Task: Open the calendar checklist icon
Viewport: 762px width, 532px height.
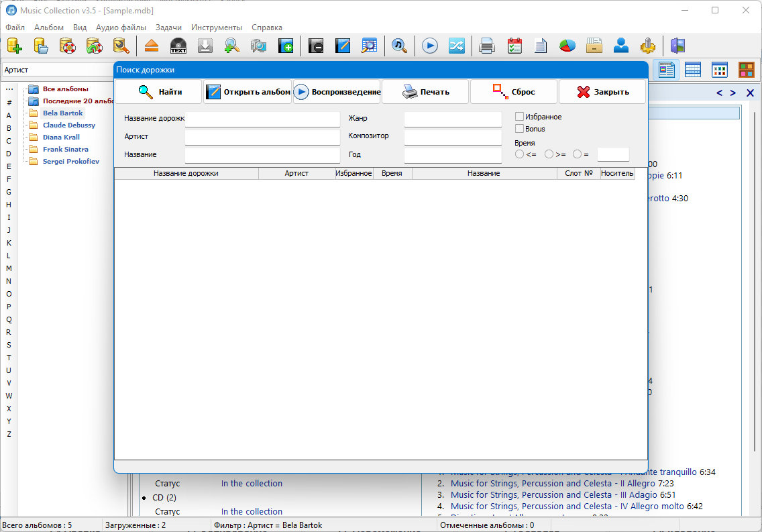Action: 514,46
